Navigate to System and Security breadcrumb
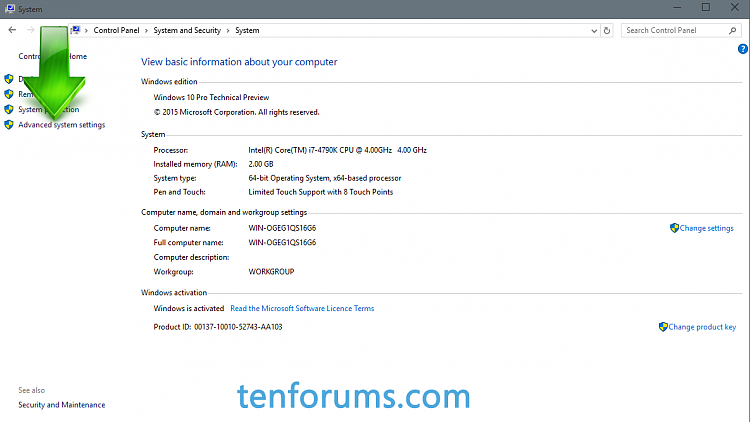Image resolution: width=750 pixels, height=422 pixels. [187, 30]
